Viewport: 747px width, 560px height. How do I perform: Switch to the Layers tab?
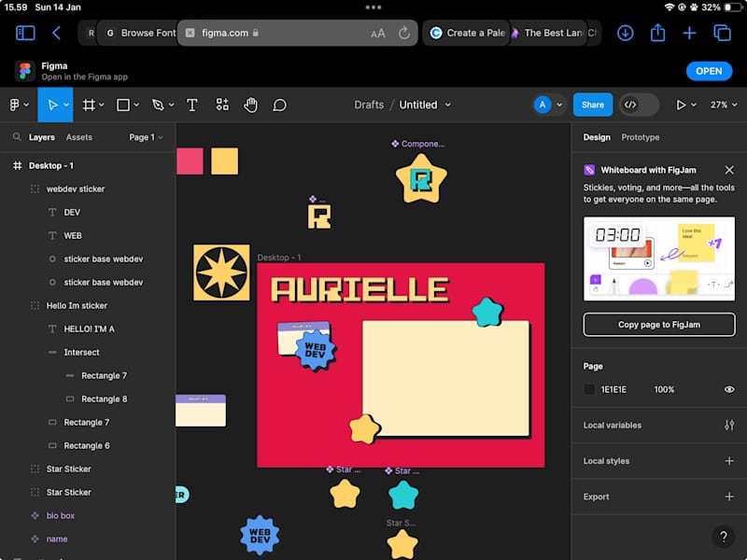(x=41, y=137)
